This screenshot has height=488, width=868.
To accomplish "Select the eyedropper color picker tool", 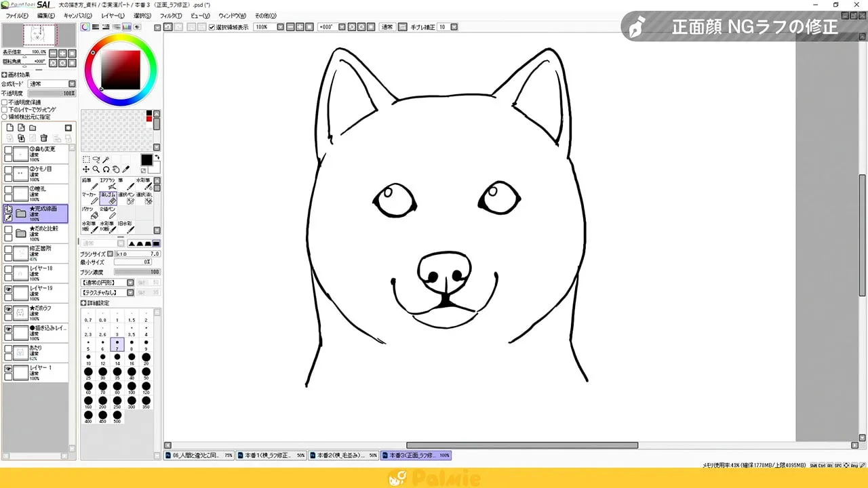I will pos(126,169).
